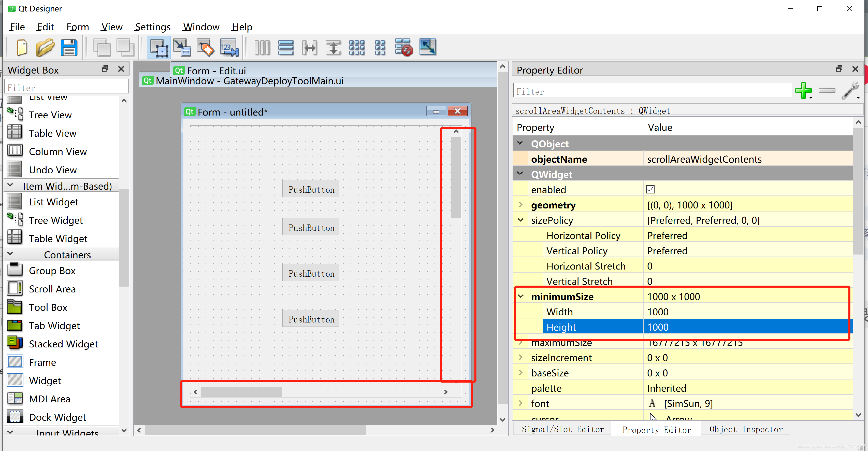Screen dimensions: 868x451
Task: Collapse the minimumSize property
Action: (521, 296)
